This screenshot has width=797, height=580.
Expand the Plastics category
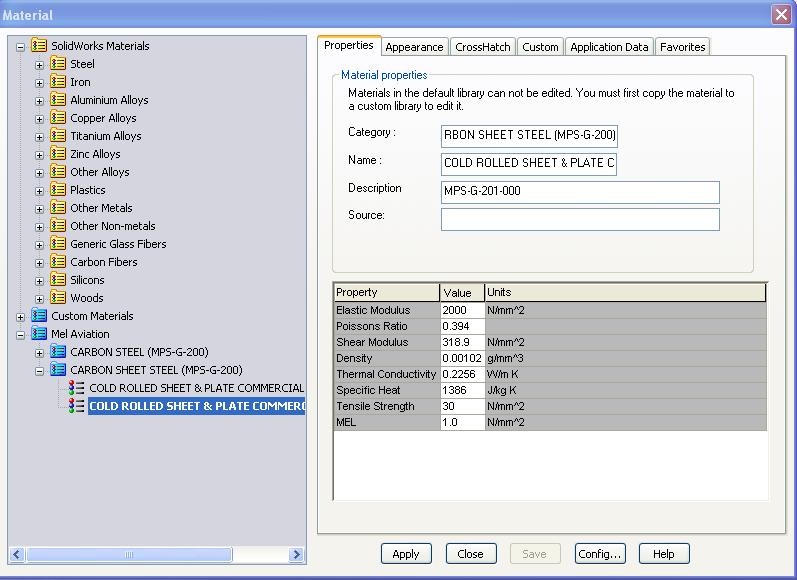pyautogui.click(x=39, y=191)
